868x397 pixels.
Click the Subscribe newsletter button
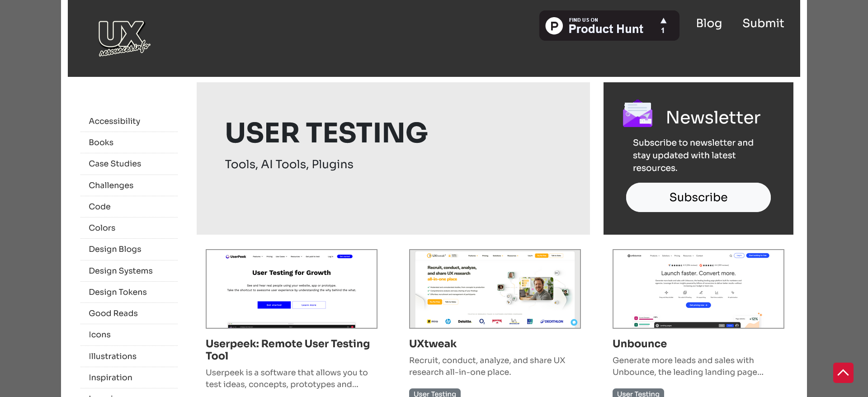pos(698,197)
